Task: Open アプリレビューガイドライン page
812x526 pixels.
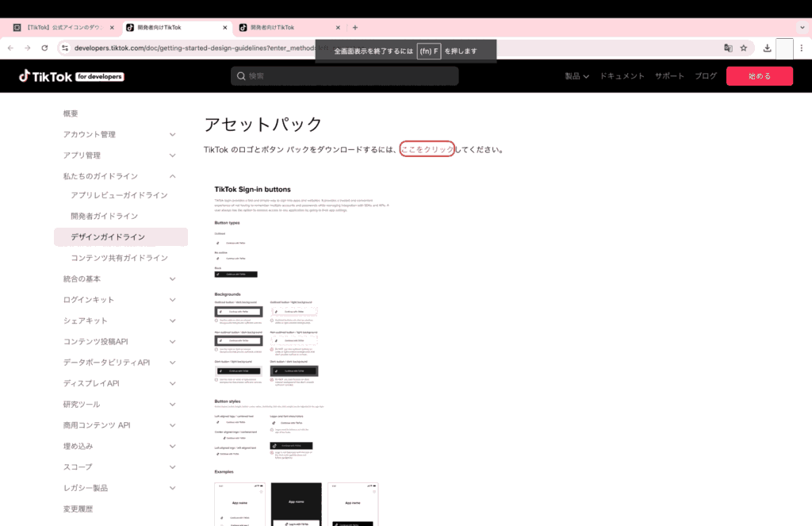Action: pos(119,195)
